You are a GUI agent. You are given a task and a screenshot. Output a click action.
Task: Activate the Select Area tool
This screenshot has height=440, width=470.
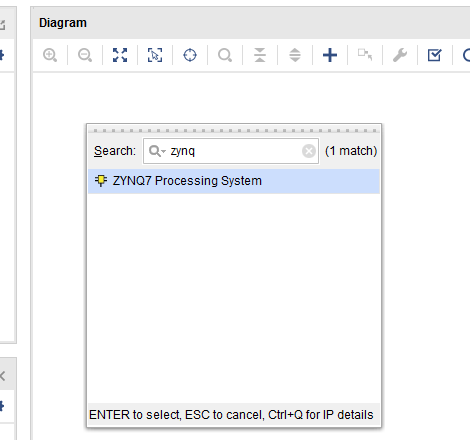point(155,55)
